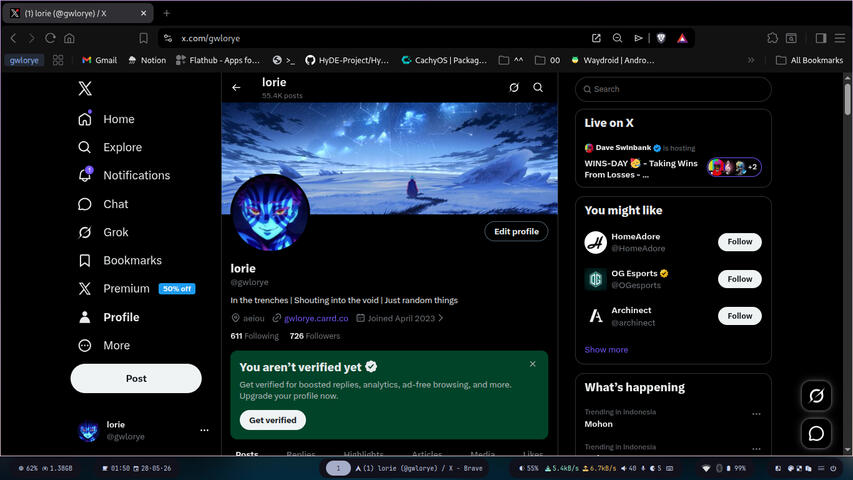This screenshot has width=853, height=480.
Task: Click search magnifier icon in profile header
Action: pos(538,88)
